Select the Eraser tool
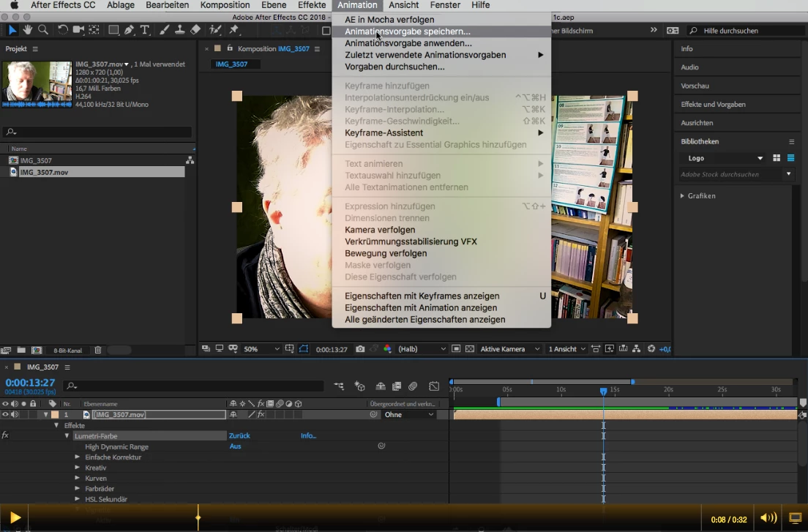The width and height of the screenshot is (808, 532). (x=195, y=30)
